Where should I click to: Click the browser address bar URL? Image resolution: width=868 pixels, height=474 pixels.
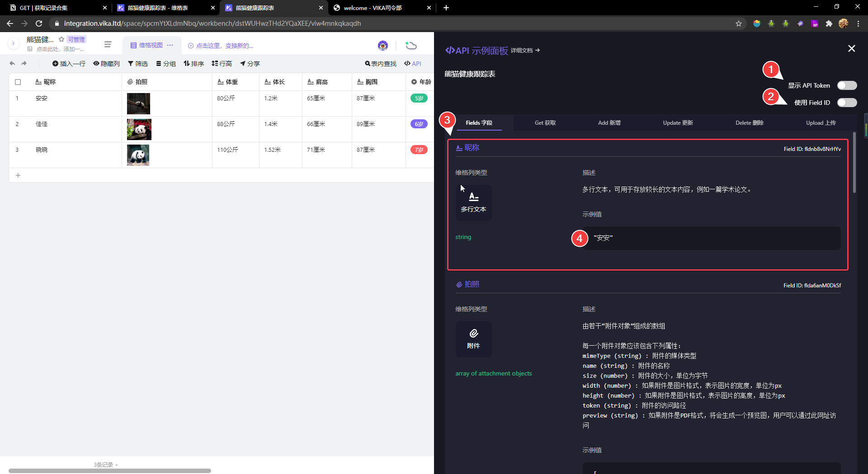tap(212, 23)
